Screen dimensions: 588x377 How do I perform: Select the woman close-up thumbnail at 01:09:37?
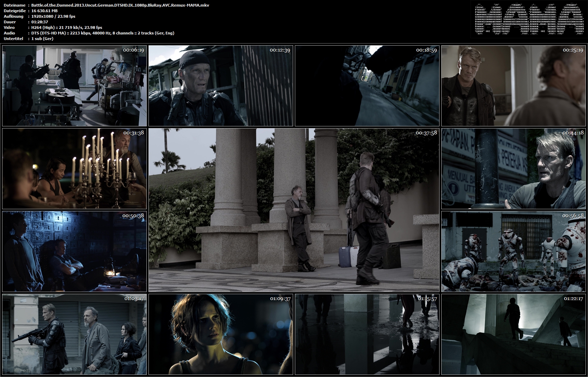click(221, 334)
